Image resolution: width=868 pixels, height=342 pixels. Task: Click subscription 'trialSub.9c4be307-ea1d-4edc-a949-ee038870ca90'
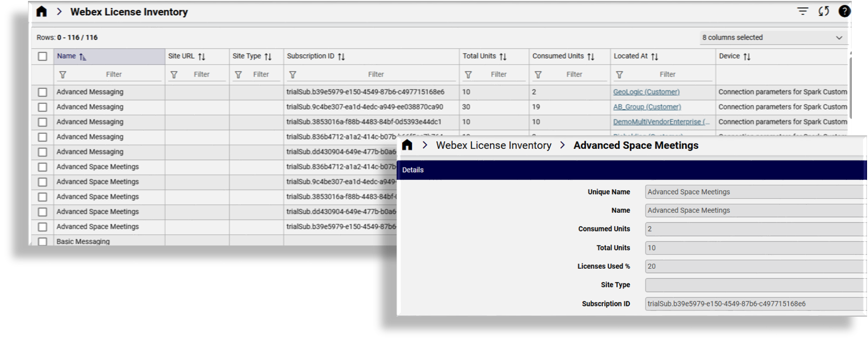click(x=365, y=107)
